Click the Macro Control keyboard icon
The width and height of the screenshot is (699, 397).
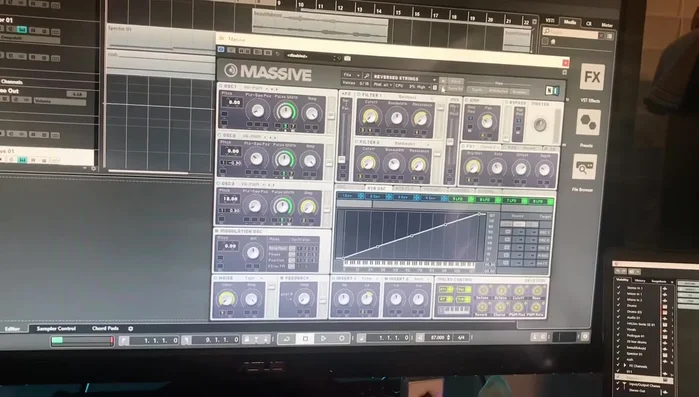tap(454, 309)
